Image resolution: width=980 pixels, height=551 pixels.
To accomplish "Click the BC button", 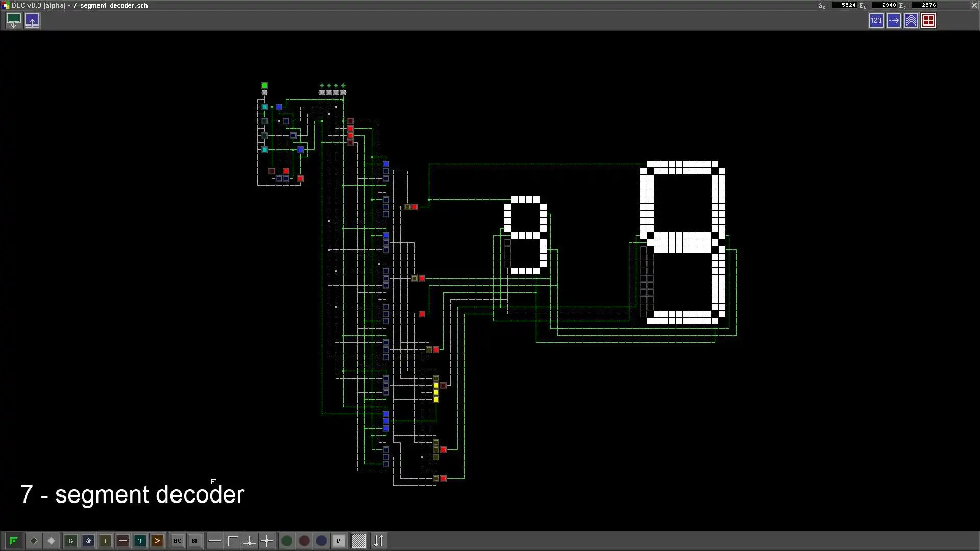I will coord(177,541).
